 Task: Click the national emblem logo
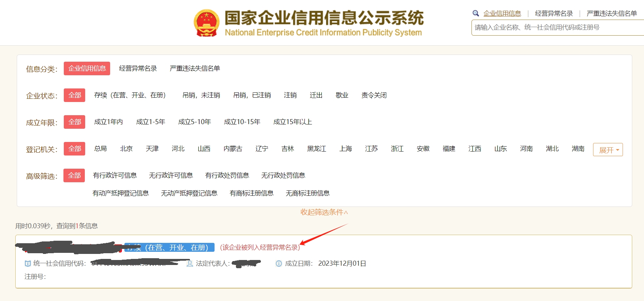click(206, 23)
